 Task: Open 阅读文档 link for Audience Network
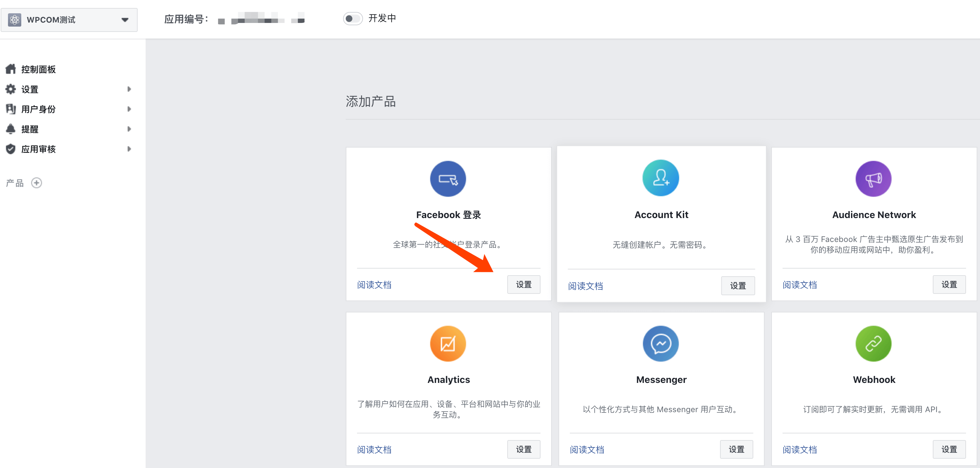point(800,285)
